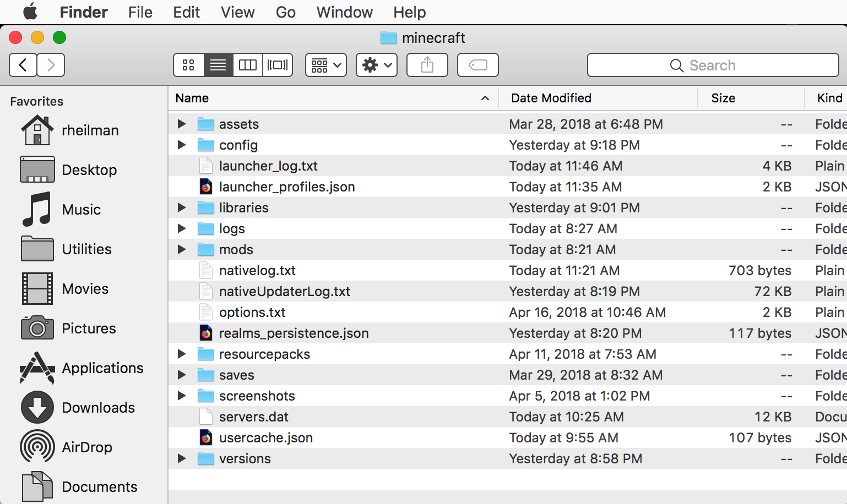Open Downloads in the sidebar
847x504 pixels.
[78, 408]
